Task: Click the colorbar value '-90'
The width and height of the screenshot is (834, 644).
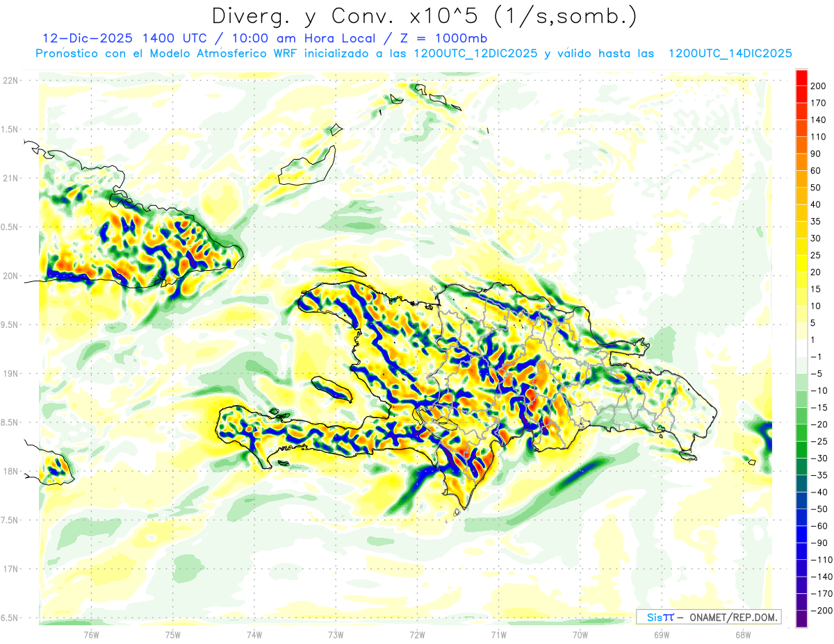Action: [819, 543]
